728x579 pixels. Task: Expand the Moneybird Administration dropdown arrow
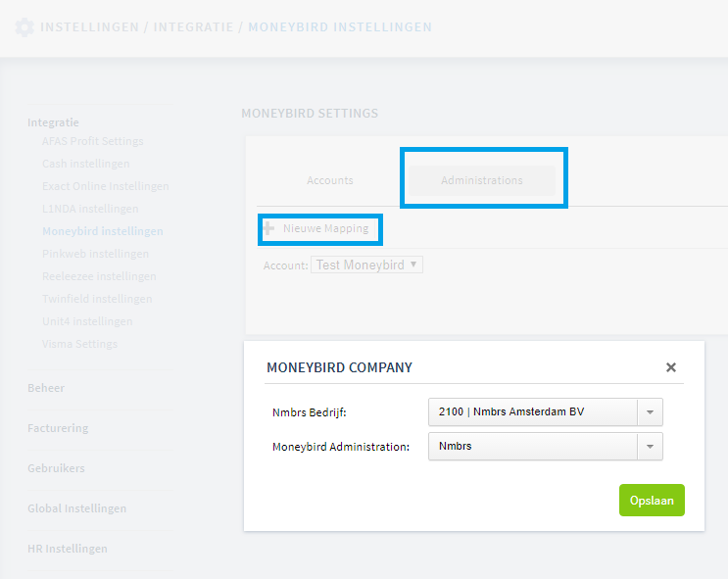[650, 446]
